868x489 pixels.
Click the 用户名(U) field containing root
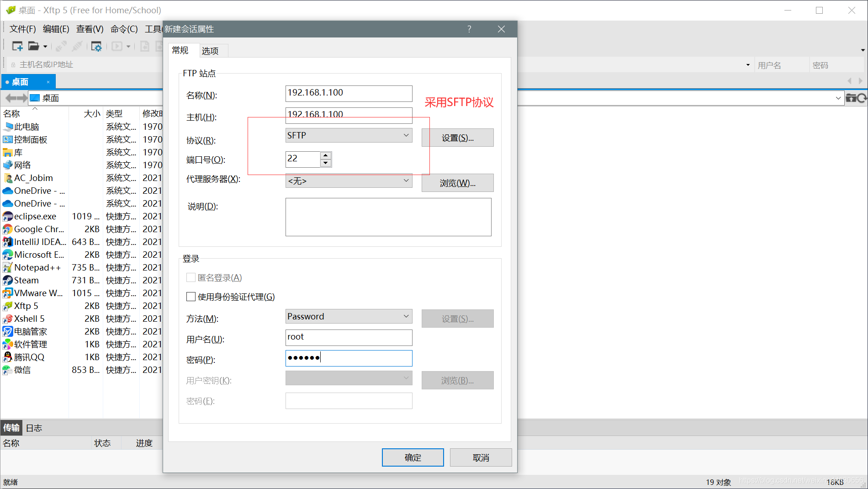349,337
